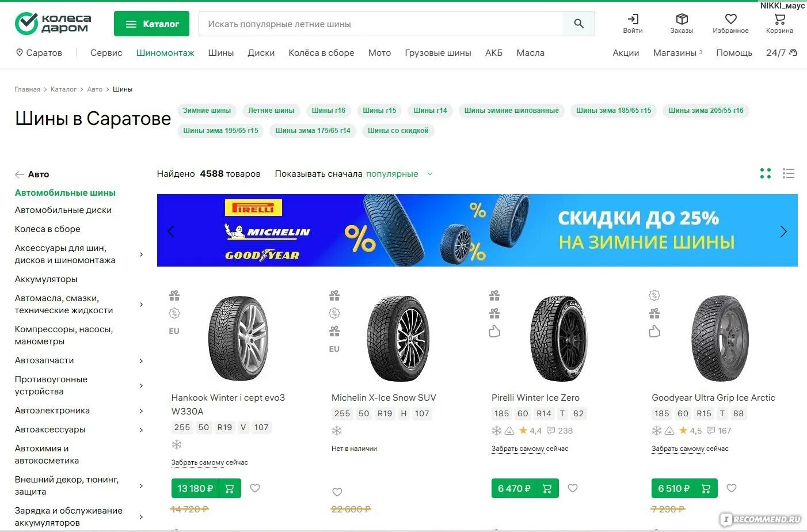Open Избранное heart icon in header
Screen dimensions: 807x532
click(x=730, y=19)
